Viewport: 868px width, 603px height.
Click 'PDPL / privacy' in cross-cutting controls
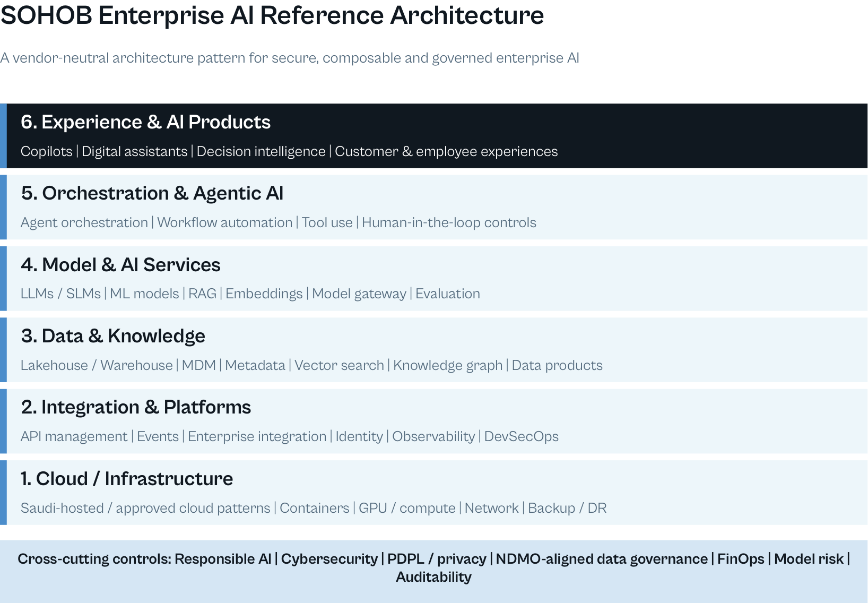437,559
